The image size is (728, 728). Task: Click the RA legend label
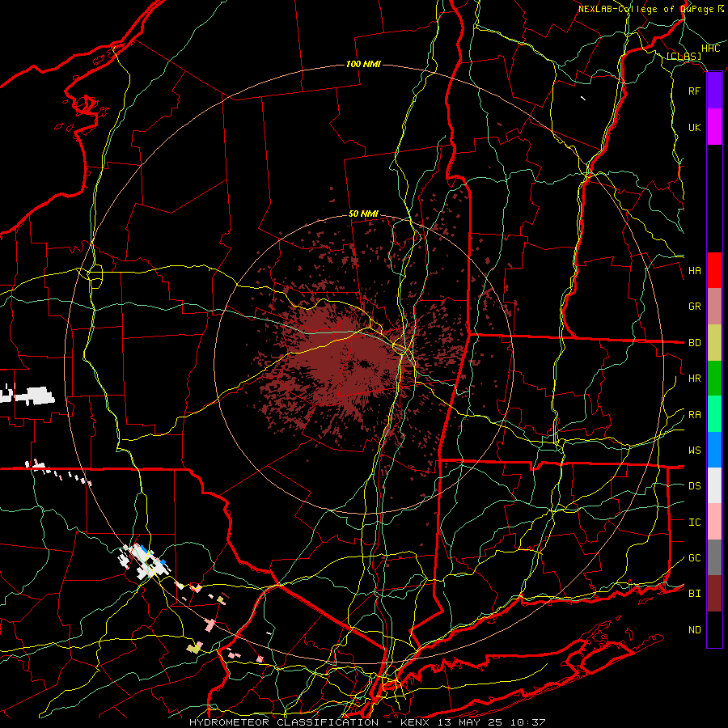(694, 415)
